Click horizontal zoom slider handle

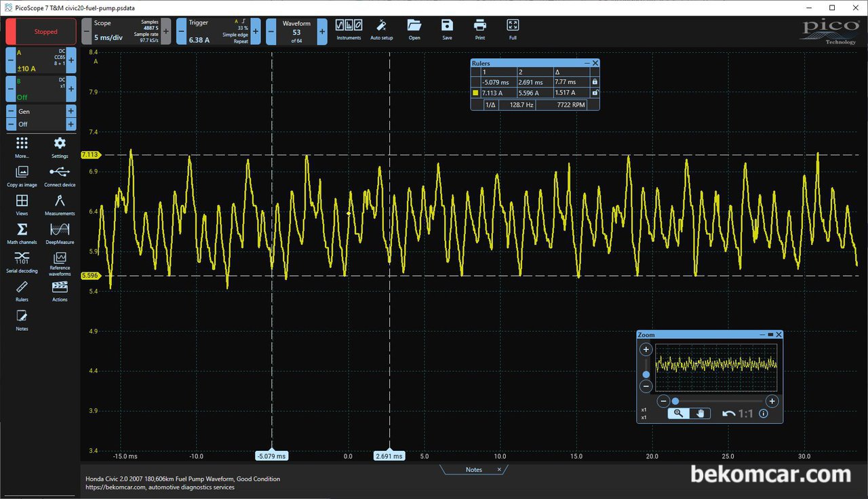(675, 401)
